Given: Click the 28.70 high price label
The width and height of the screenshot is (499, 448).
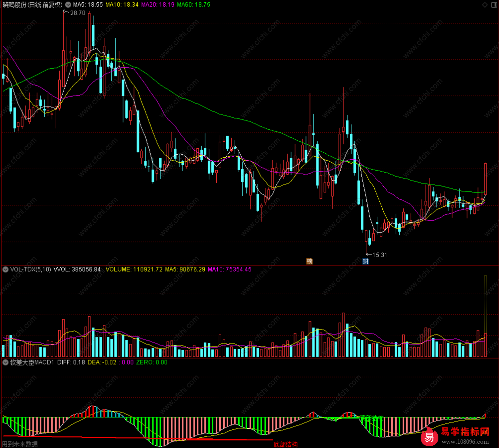Looking at the screenshot, I should click(x=78, y=13).
